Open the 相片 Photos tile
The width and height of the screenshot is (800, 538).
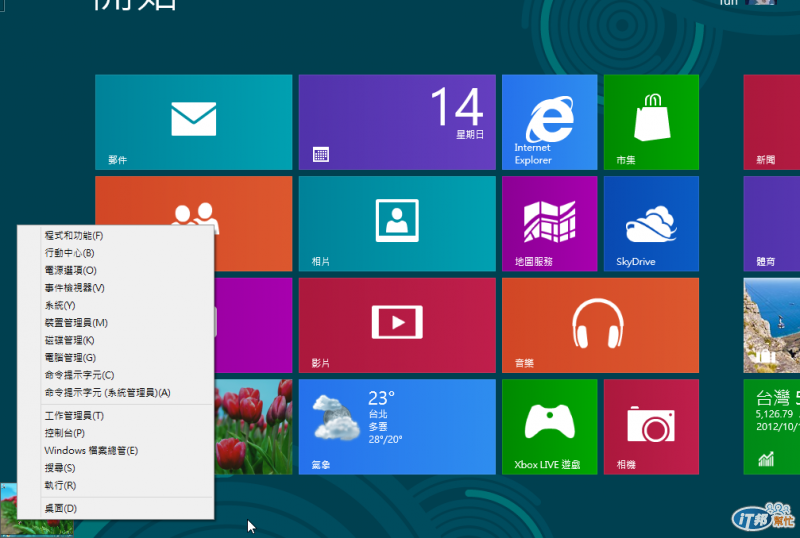(x=397, y=224)
